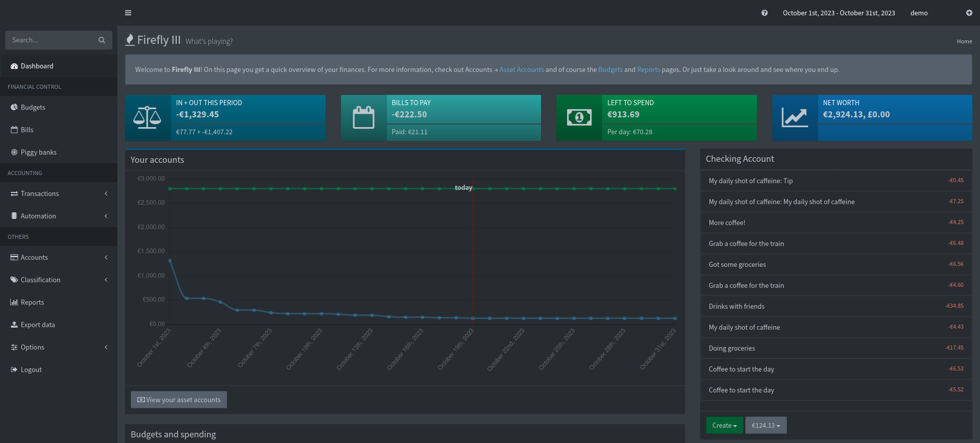980x443 pixels.
Task: Open the €124.13 balance dropdown
Action: pyautogui.click(x=766, y=425)
